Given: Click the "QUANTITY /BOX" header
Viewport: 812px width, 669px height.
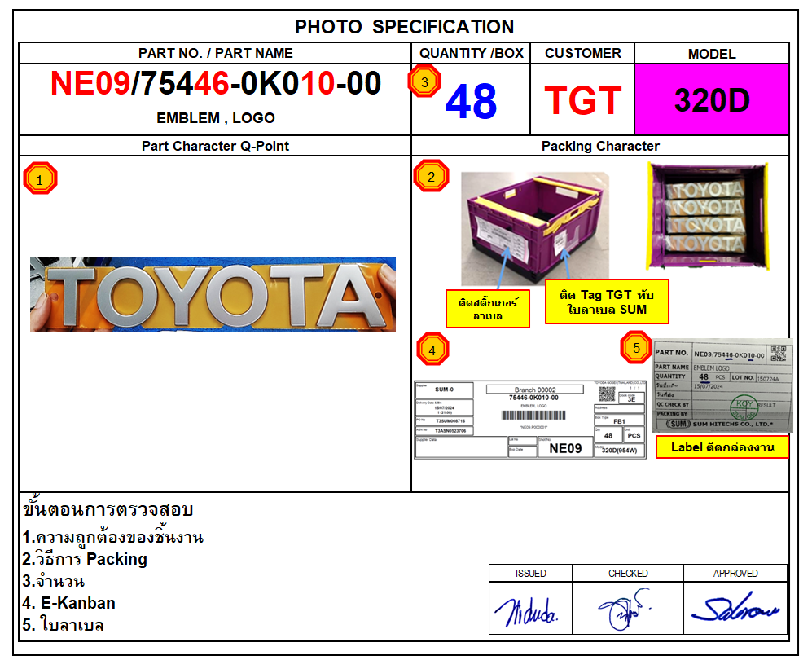Looking at the screenshot, I should click(x=472, y=53).
